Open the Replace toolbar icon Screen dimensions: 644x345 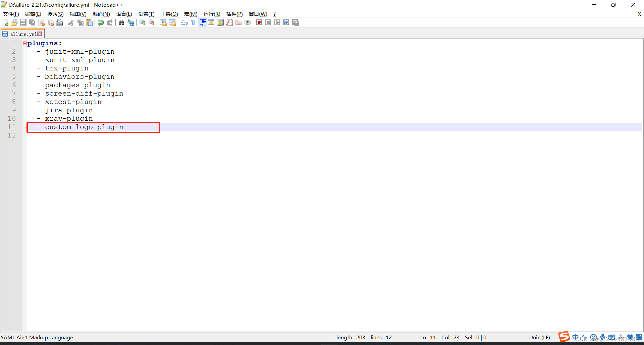131,22
